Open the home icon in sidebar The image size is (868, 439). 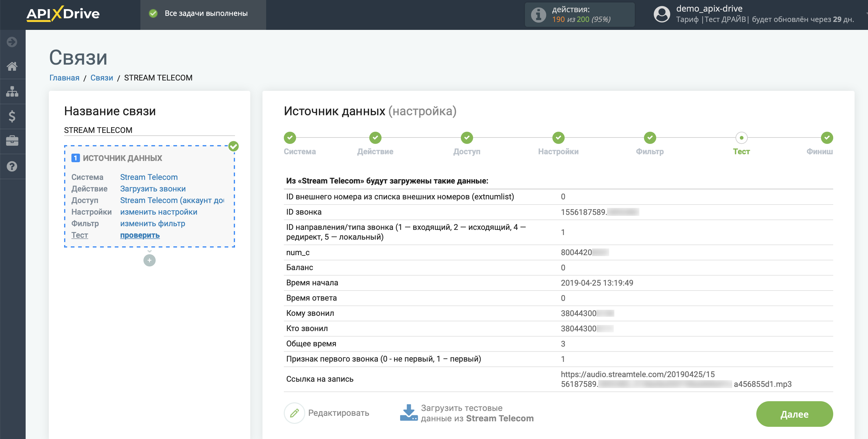coord(12,66)
